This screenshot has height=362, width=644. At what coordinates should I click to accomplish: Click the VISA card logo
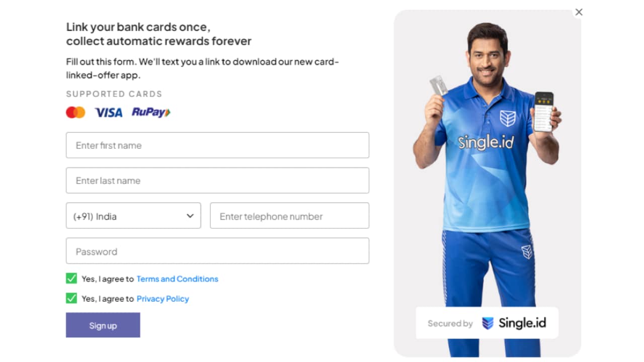pos(108,113)
